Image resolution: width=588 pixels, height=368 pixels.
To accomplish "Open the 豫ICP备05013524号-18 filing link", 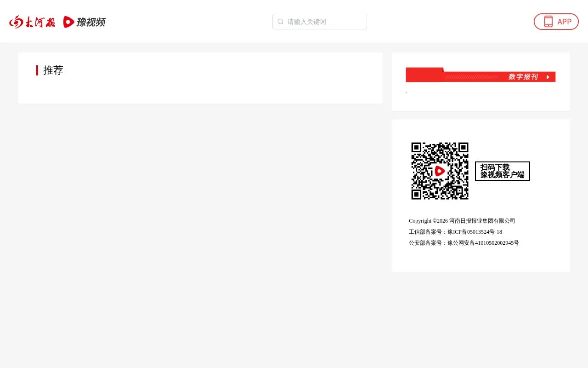I will pos(475,232).
